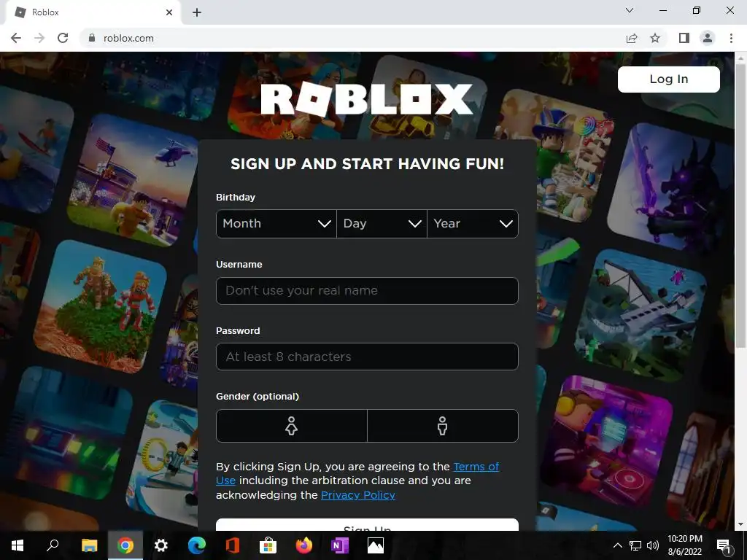Open Photos app from taskbar
Viewport: 747px width, 560px height.
click(x=376, y=545)
